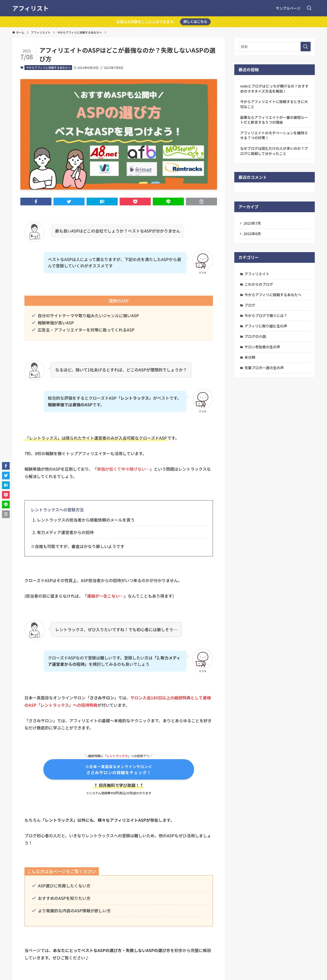Type in the 検索 search field
327x980 pixels.
point(269,46)
